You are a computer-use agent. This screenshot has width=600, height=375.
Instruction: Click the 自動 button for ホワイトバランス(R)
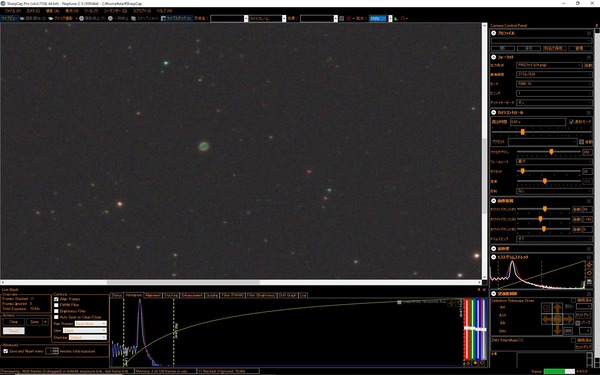pos(576,209)
